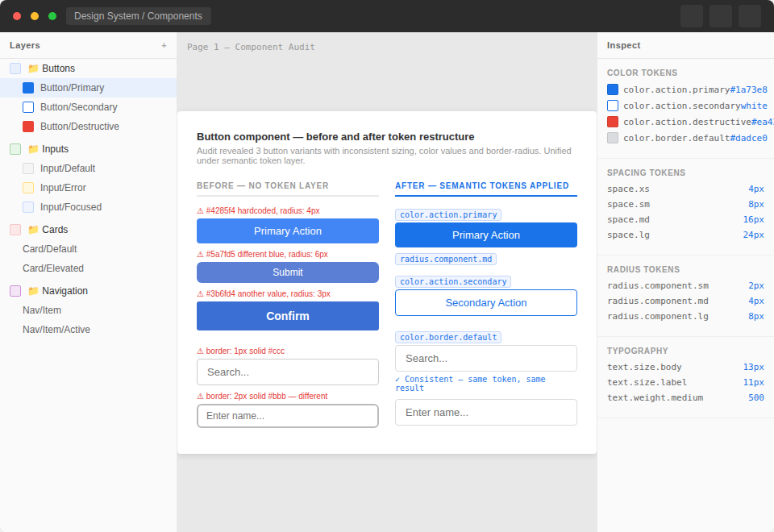Focus the Enter name field in After column
The width and height of the screenshot is (774, 532).
tap(485, 413)
